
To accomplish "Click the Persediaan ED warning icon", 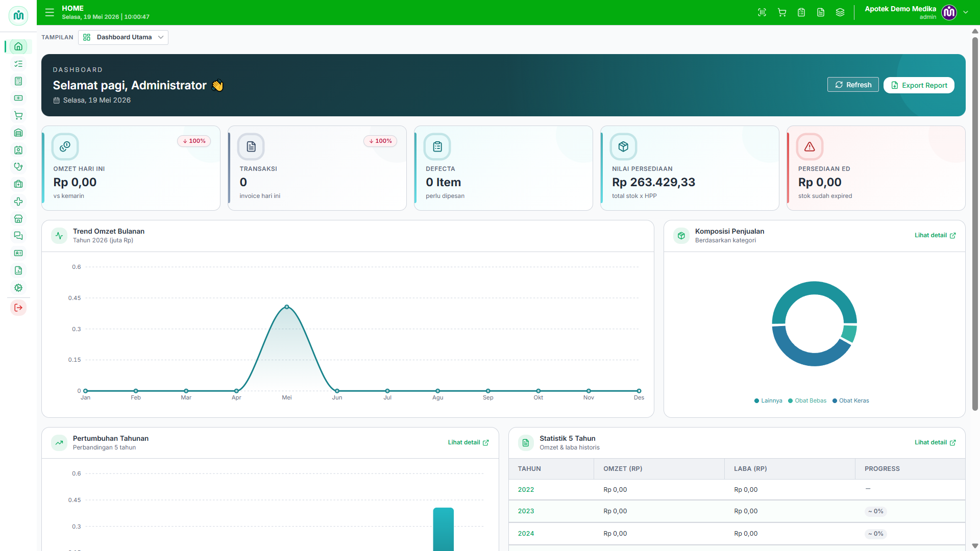I will 810,147.
